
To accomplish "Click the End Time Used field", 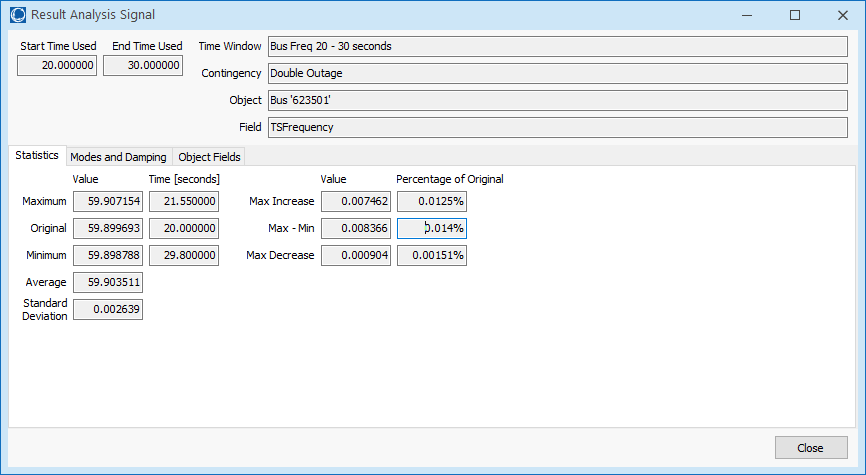I will pyautogui.click(x=143, y=65).
